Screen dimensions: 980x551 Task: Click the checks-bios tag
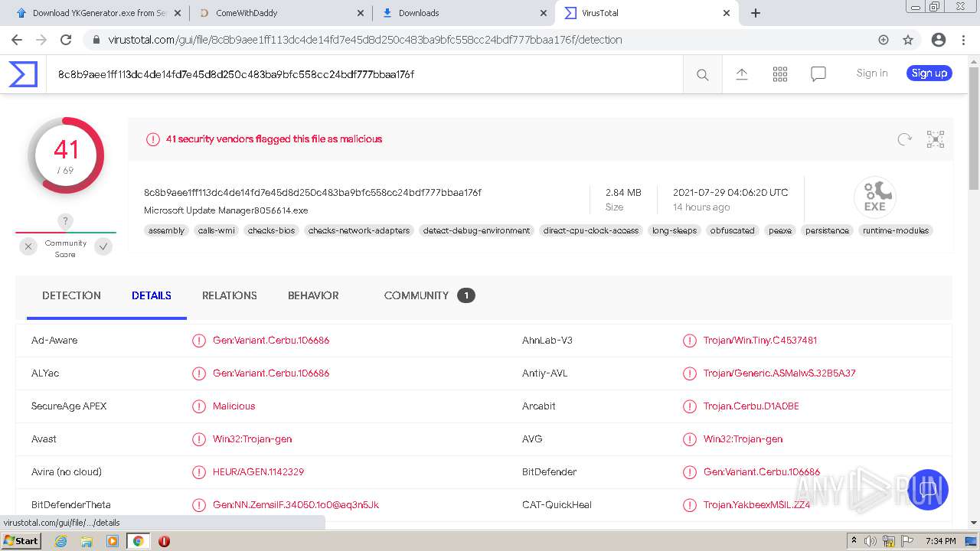[x=271, y=230]
